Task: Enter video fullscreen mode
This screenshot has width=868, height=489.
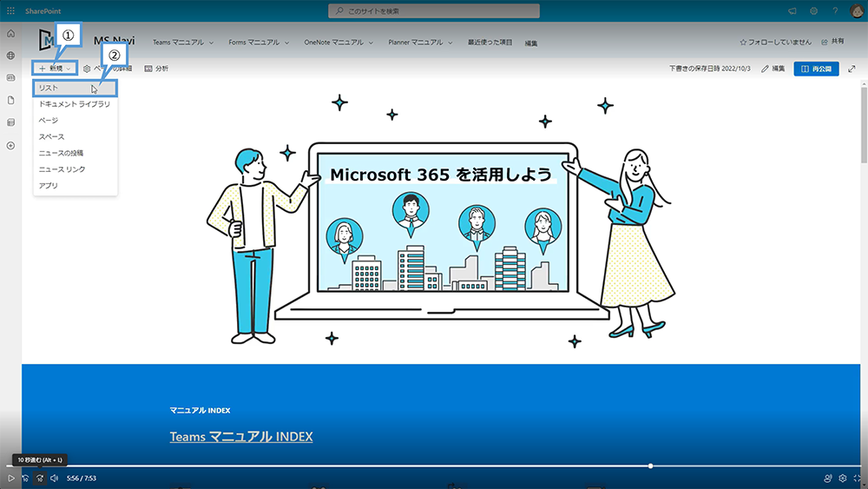Action: tap(858, 478)
